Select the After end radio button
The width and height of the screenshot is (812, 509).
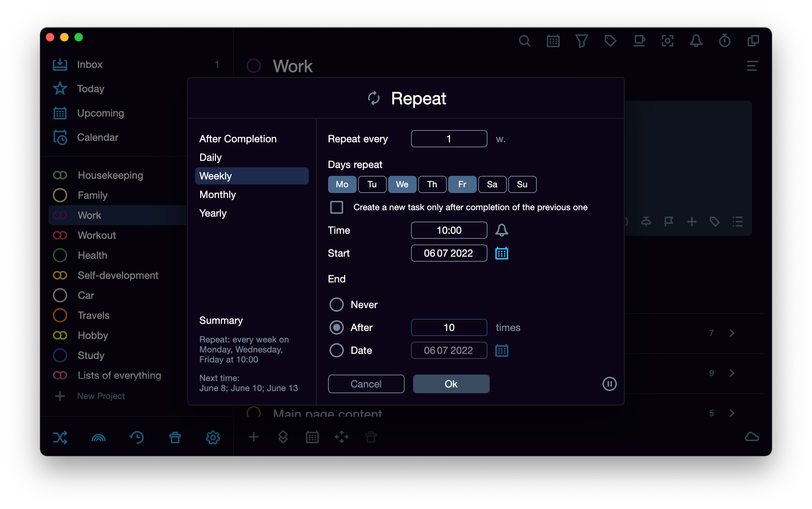click(336, 327)
